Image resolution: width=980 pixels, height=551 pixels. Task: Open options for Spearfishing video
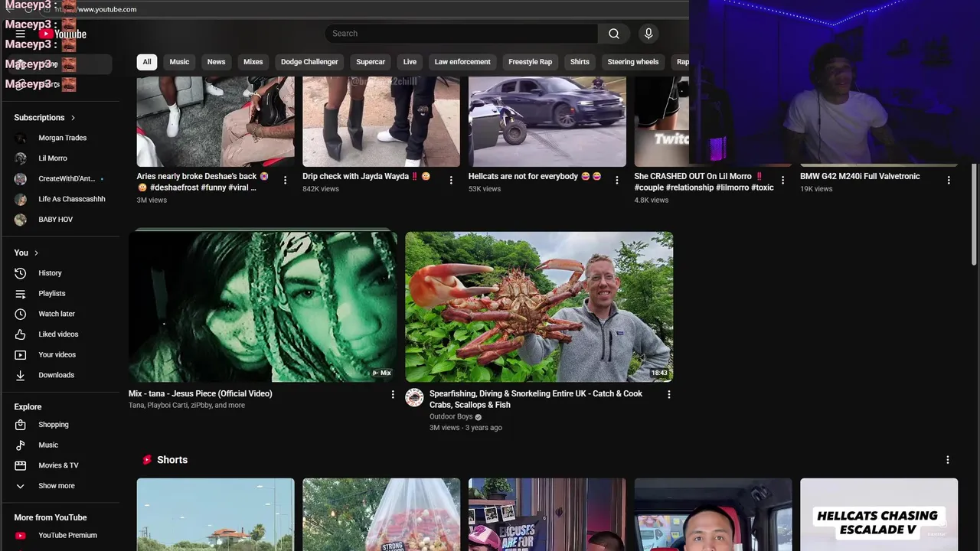tap(668, 395)
